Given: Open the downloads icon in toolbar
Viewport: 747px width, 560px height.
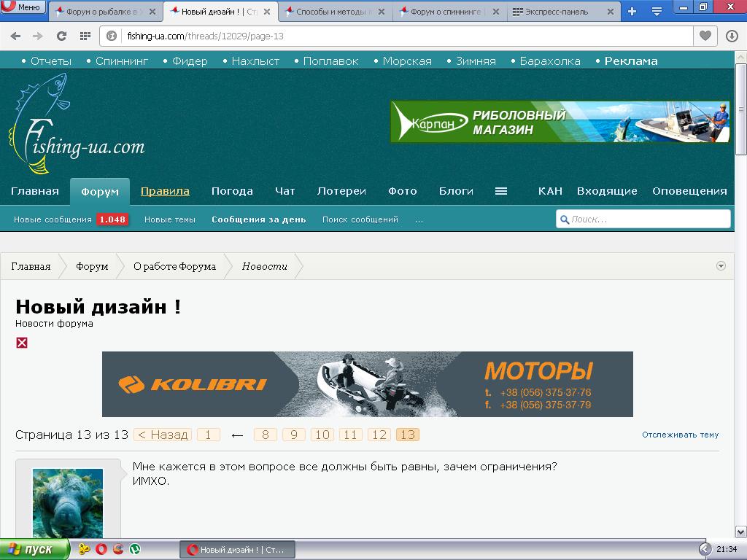Looking at the screenshot, I should (732, 36).
